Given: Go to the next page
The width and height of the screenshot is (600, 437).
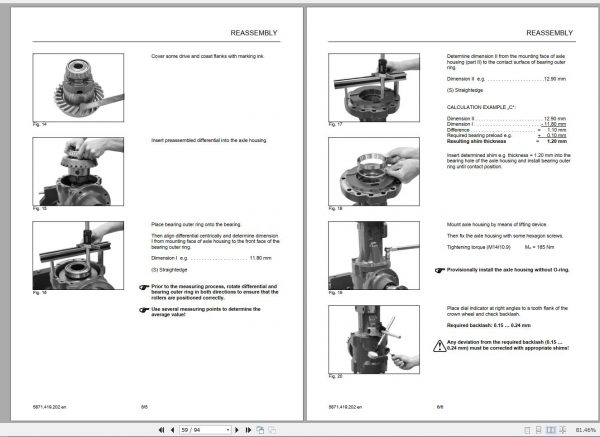Looking at the screenshot, I should pyautogui.click(x=237, y=430).
